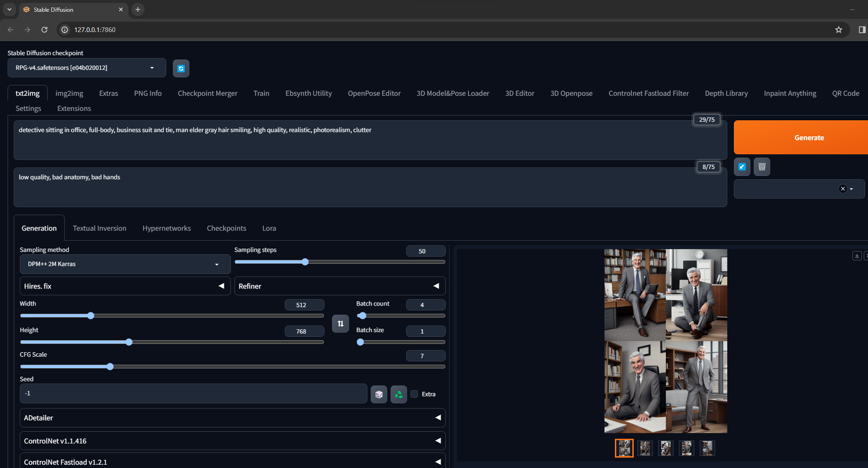
Task: Download the gallery image using the download icon
Action: (857, 256)
